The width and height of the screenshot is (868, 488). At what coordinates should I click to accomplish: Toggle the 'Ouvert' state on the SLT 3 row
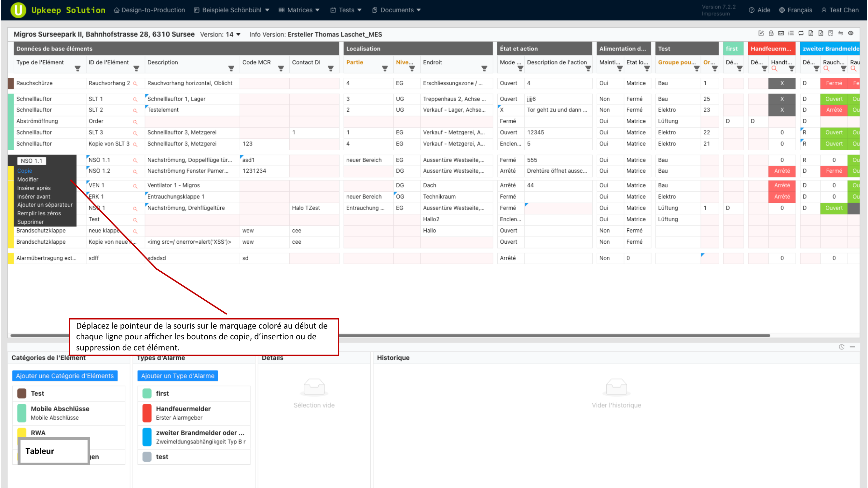834,132
